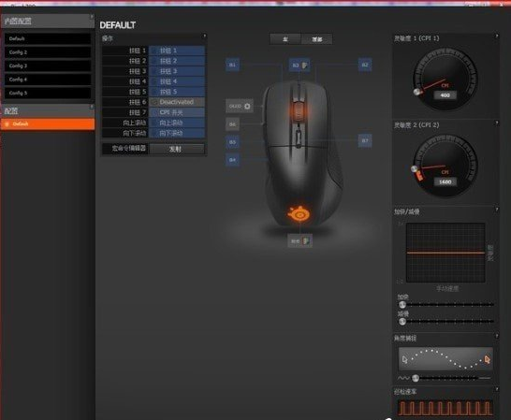
Task: Click the glowing SteelSeries logo on mouse
Action: [x=299, y=214]
